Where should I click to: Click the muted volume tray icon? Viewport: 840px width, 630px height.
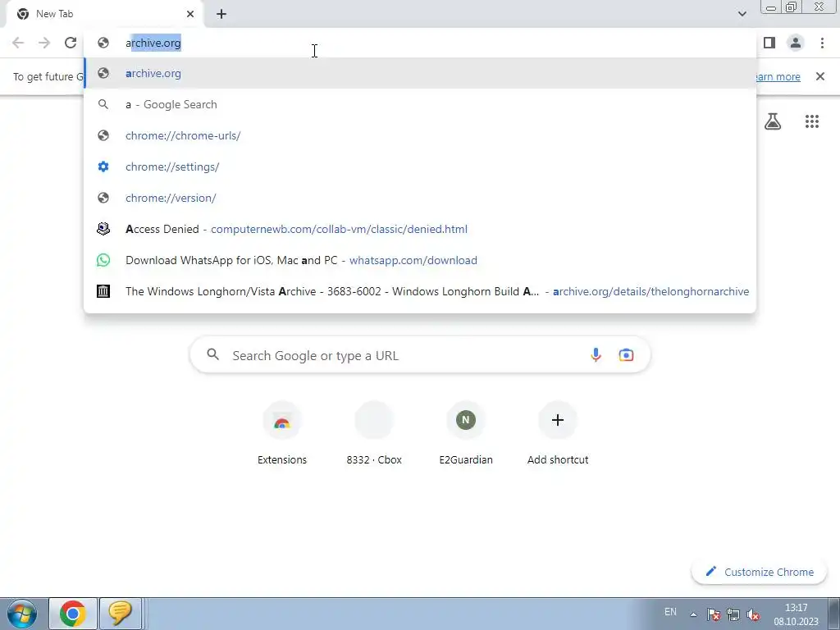[x=753, y=614]
